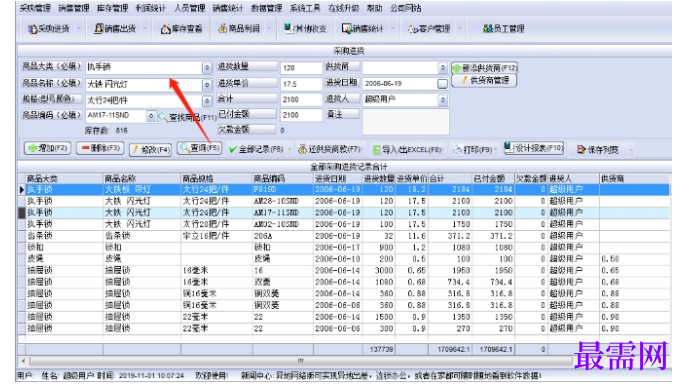686x387 pixels.
Task: Select the row with code AM02-10SND
Action: coord(343,224)
